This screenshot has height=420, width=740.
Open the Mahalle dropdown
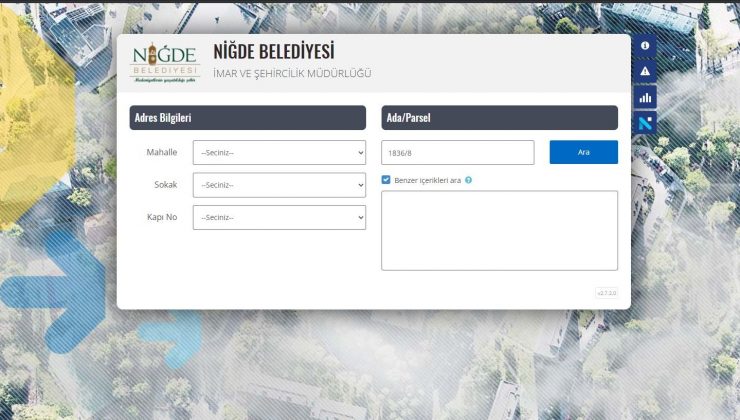(x=282, y=153)
